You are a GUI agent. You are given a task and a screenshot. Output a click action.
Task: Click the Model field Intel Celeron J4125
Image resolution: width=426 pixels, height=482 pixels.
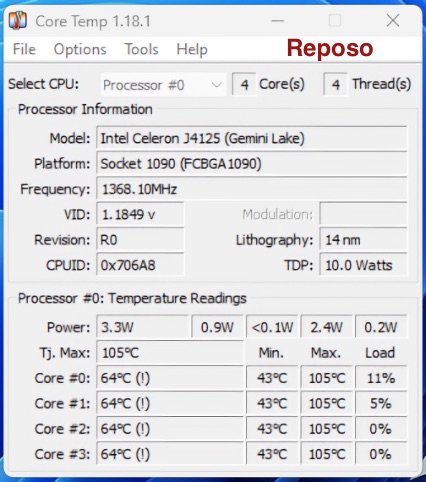click(x=252, y=138)
